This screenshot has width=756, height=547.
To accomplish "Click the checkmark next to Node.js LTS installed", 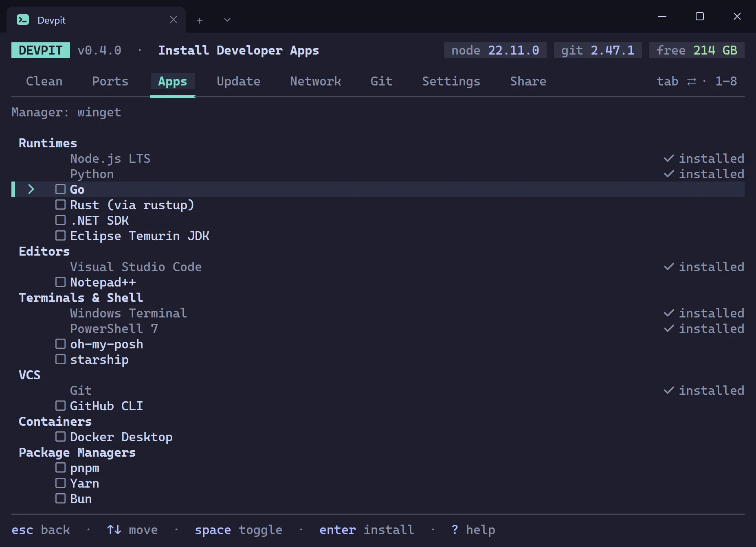I will click(669, 158).
